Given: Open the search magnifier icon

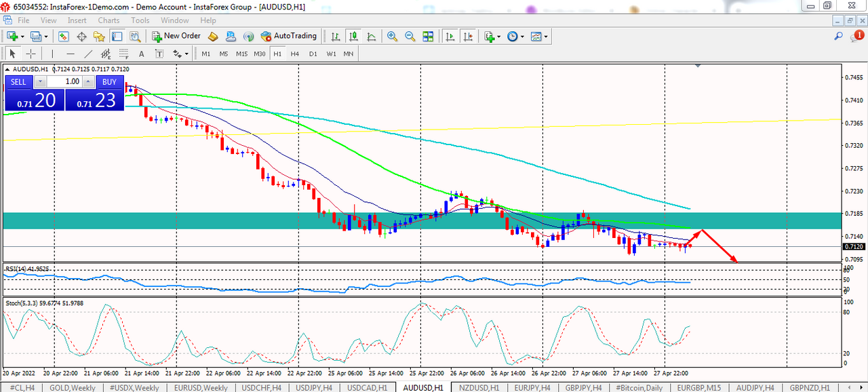Looking at the screenshot, I should pos(839,36).
